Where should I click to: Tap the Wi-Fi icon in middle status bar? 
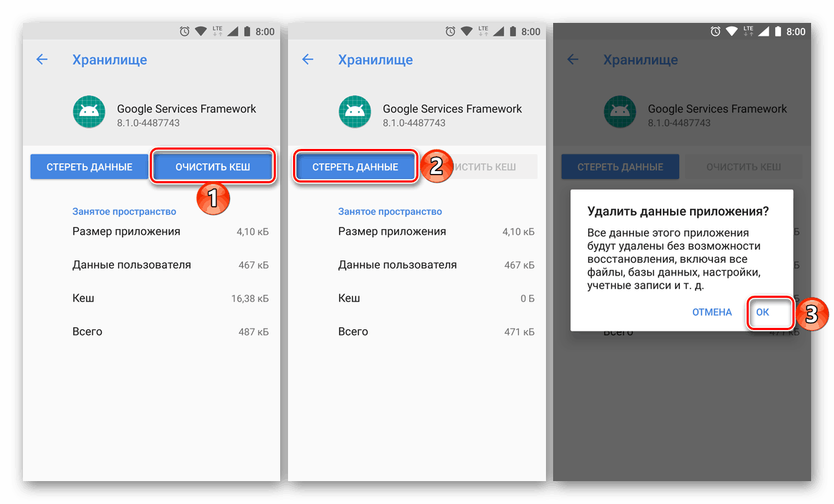coord(466,31)
